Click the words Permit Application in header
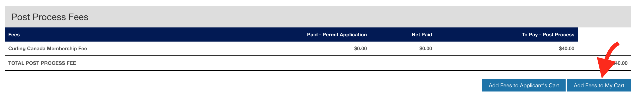The image size is (644, 103). pos(345,35)
